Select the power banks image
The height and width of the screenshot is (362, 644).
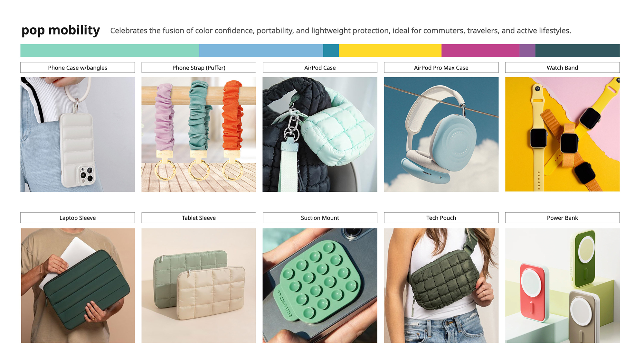[563, 286]
